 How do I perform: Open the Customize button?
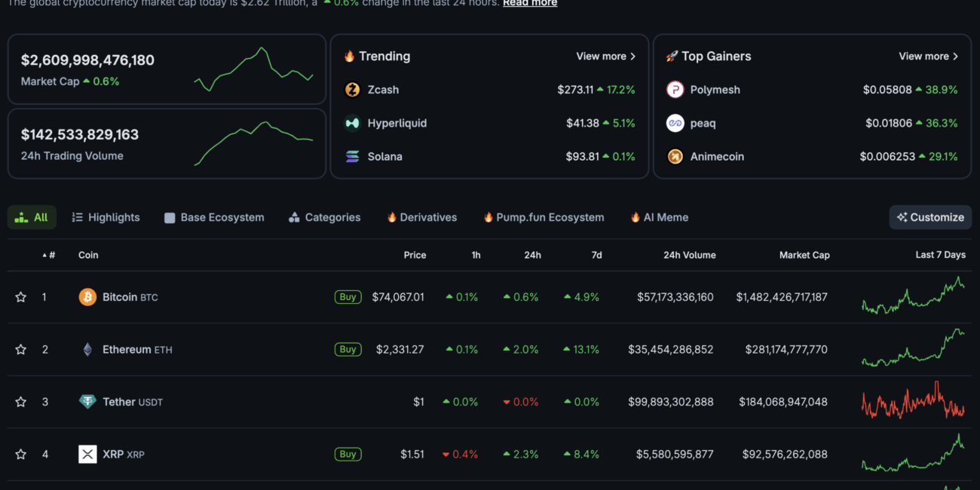point(930,217)
